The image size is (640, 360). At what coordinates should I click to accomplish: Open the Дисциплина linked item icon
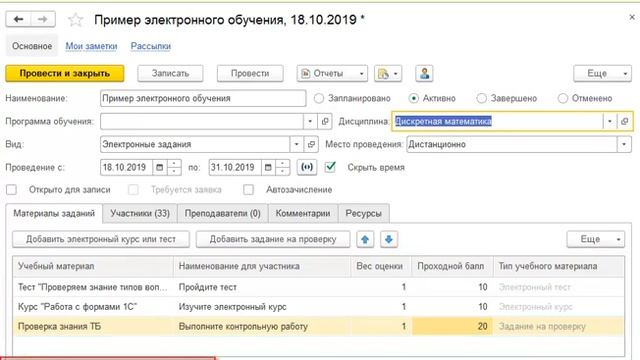624,121
